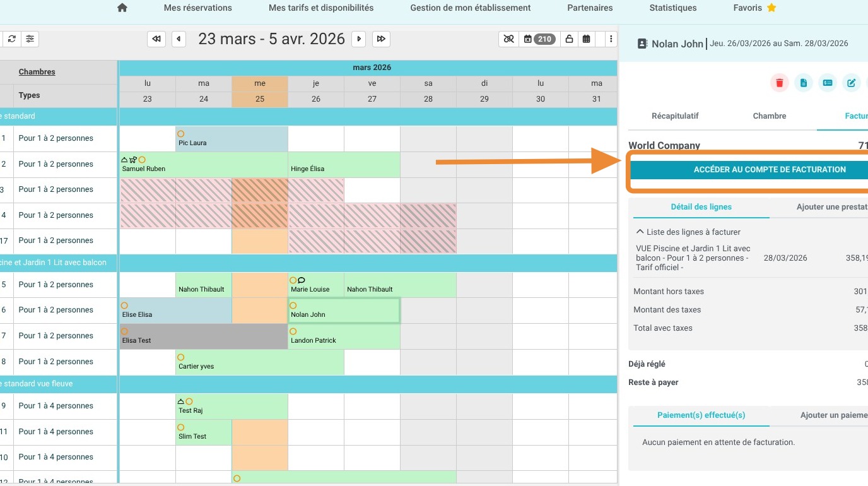
Task: Open the calendar grid date picker icon
Action: tap(587, 39)
